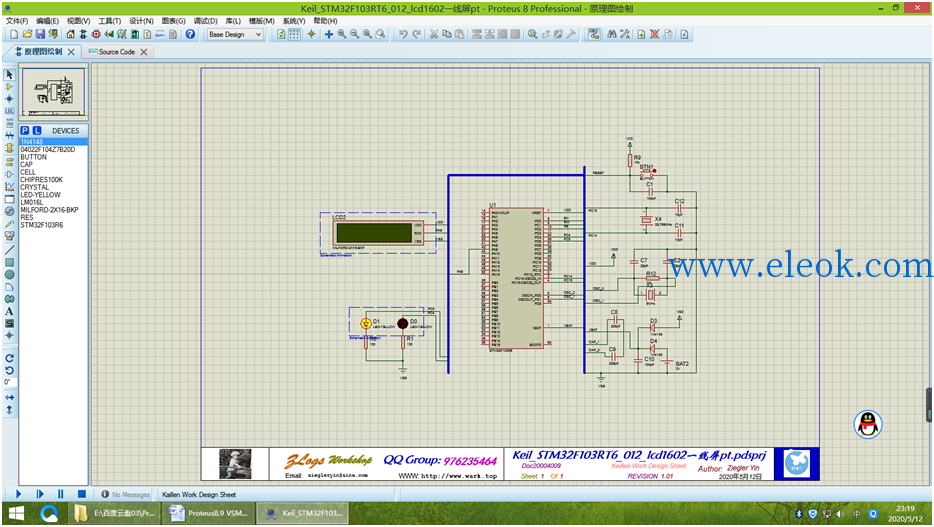Select the Device Pins mode tool

coord(9,174)
